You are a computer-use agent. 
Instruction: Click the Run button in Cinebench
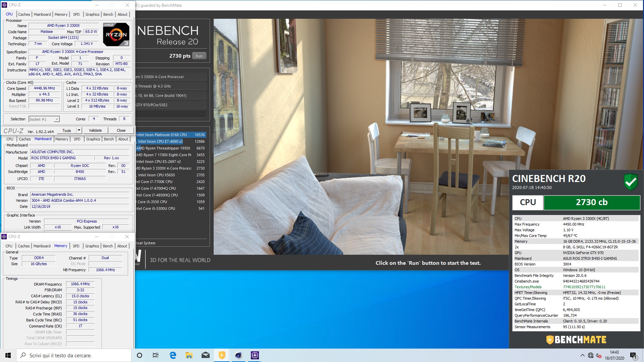coord(199,56)
